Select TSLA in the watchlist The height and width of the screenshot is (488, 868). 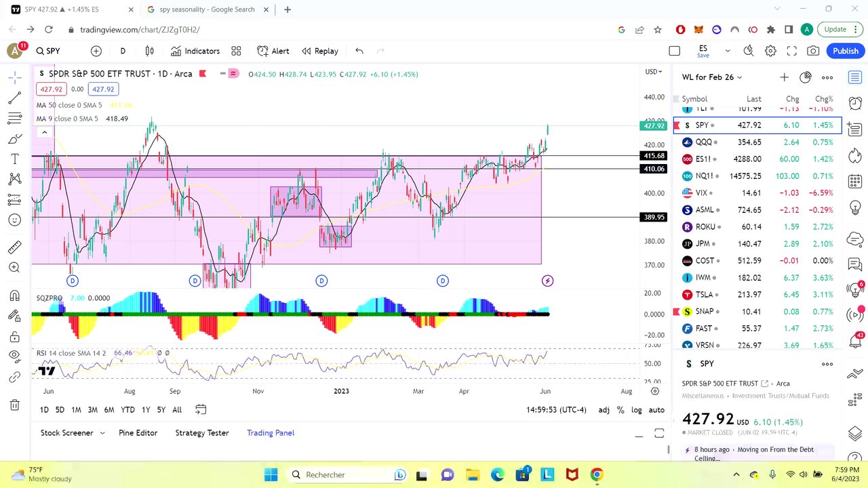(757, 295)
